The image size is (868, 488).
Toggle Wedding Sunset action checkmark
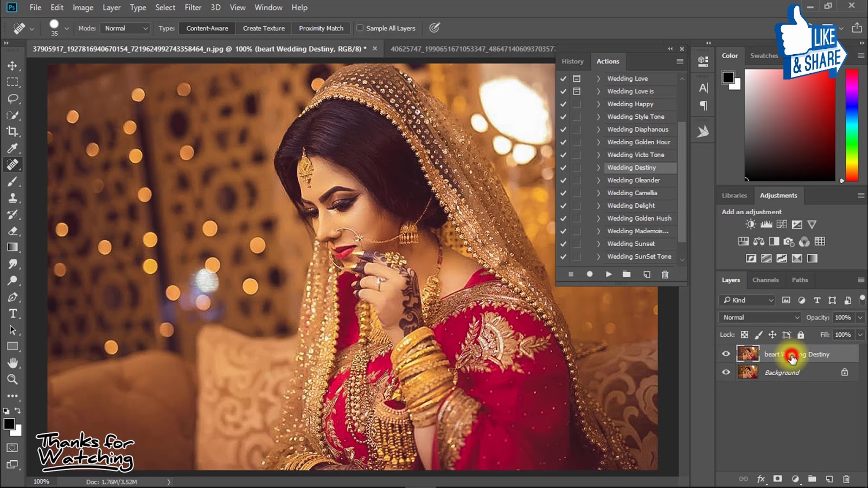(563, 244)
